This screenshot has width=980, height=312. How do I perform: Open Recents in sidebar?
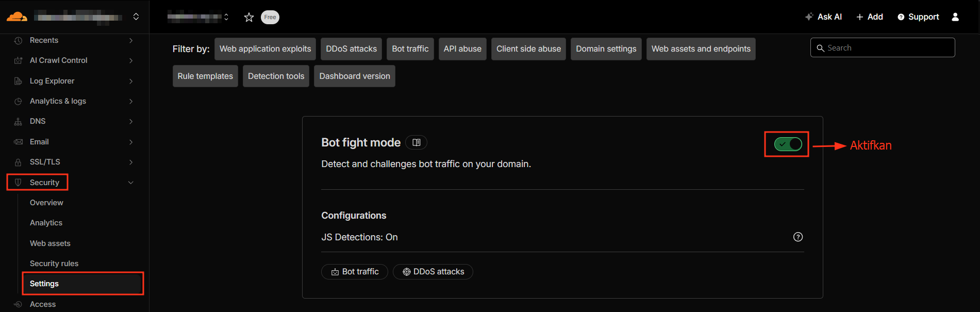44,40
